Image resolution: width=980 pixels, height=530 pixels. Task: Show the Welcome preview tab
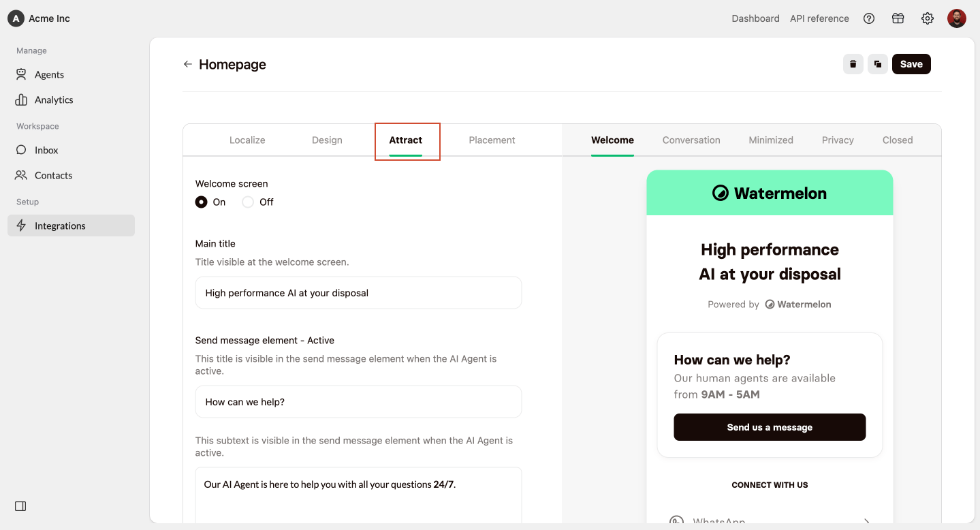point(612,140)
